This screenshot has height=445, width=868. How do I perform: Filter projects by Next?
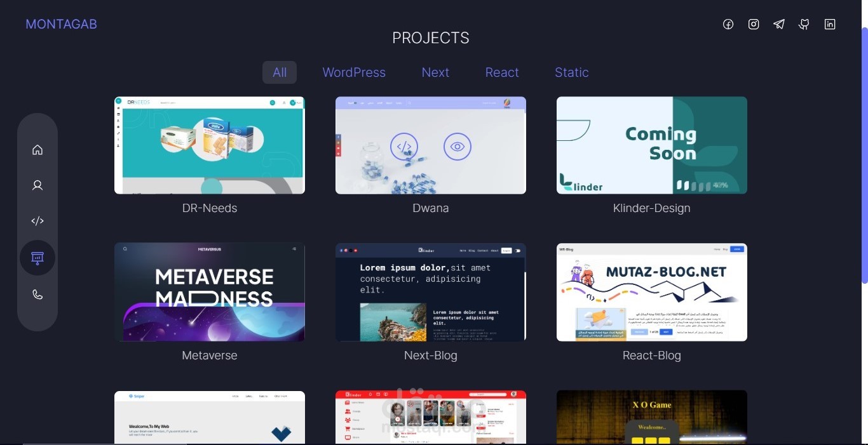point(435,72)
